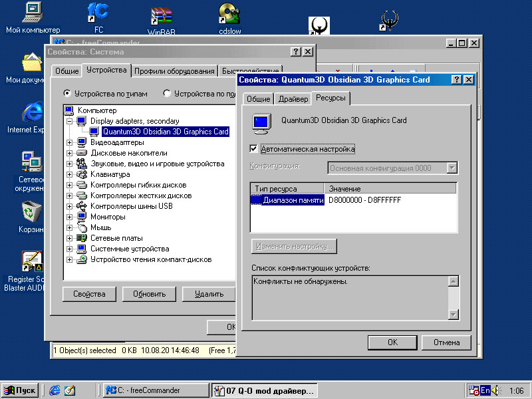Open the Network Neighborhood desktop icon
Viewport: 532px width, 399px height.
coord(32,162)
